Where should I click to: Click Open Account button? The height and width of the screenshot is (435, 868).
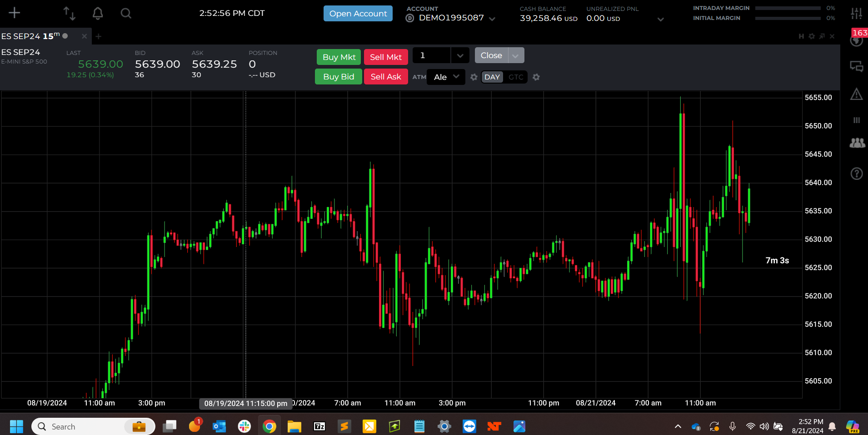(x=358, y=14)
